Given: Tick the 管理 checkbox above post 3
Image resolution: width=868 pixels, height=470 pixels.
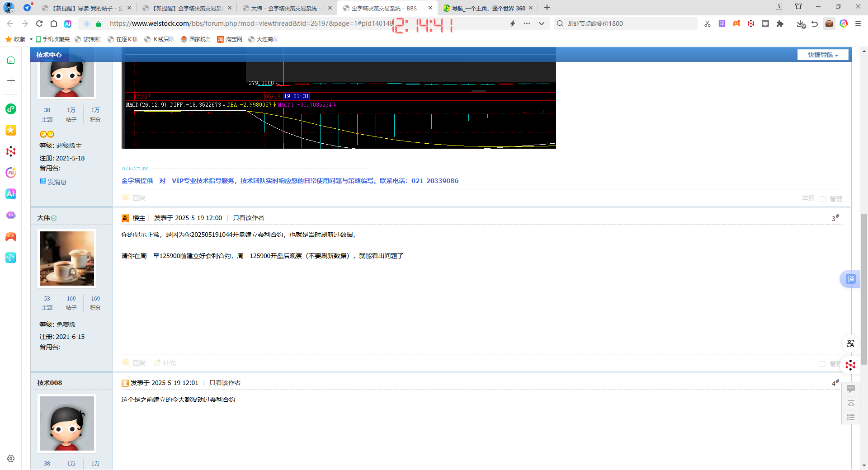Looking at the screenshot, I should [x=822, y=199].
